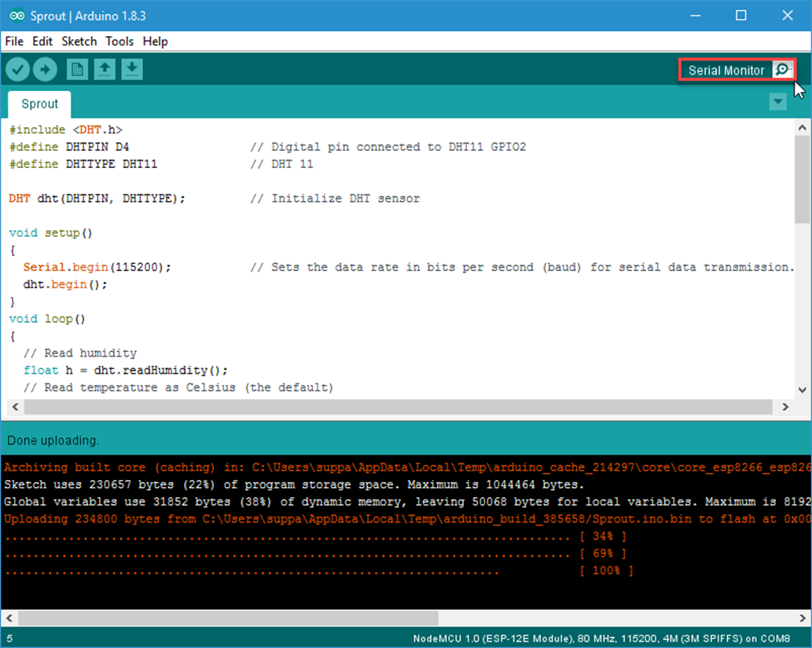Viewport: 812px width, 648px height.
Task: Open the Serial Monitor magnifier icon
Action: pos(782,69)
